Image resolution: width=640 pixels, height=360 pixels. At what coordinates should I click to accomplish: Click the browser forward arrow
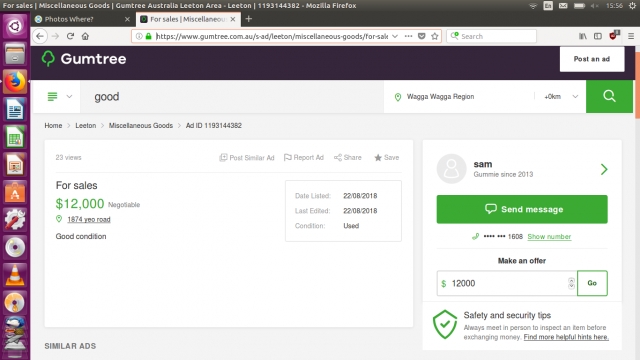click(x=55, y=36)
